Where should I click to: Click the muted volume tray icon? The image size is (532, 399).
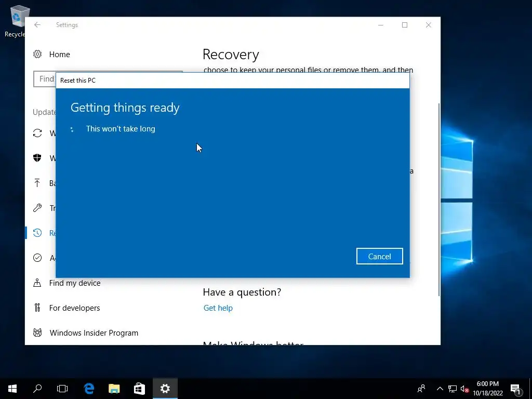point(464,389)
